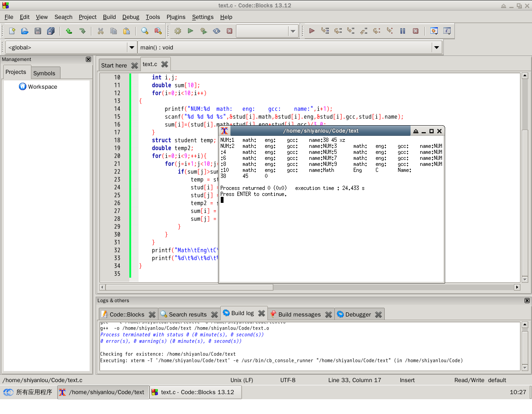Expand the build target dropdown
Screen dimensions: 532x414
tap(292, 31)
